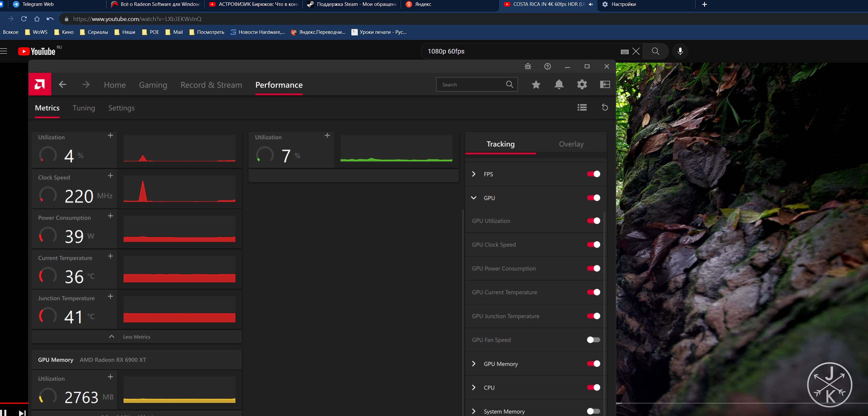The height and width of the screenshot is (416, 868).
Task: Switch metrics to list view icon
Action: 582,107
